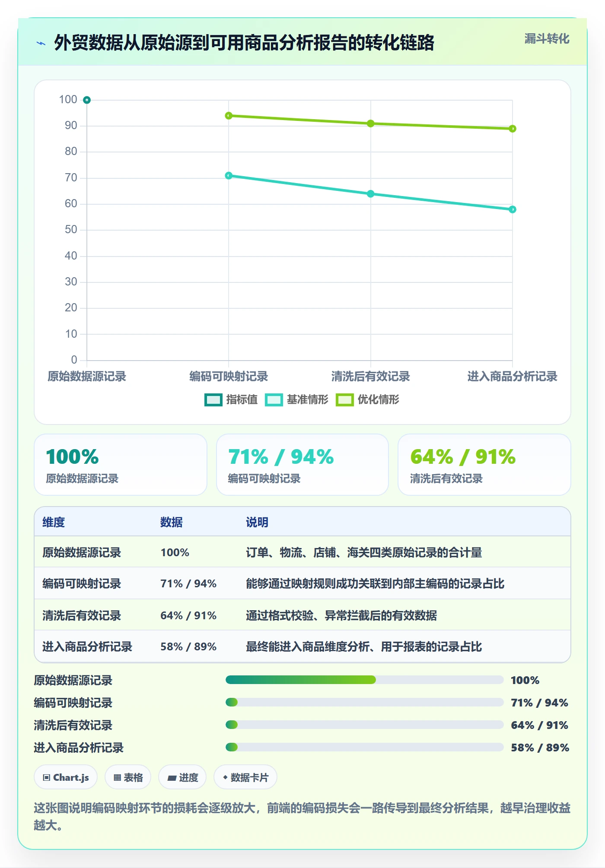Click the diamond icon in 数据卡片 chip
Screen dimensions: 605x868
point(225,777)
